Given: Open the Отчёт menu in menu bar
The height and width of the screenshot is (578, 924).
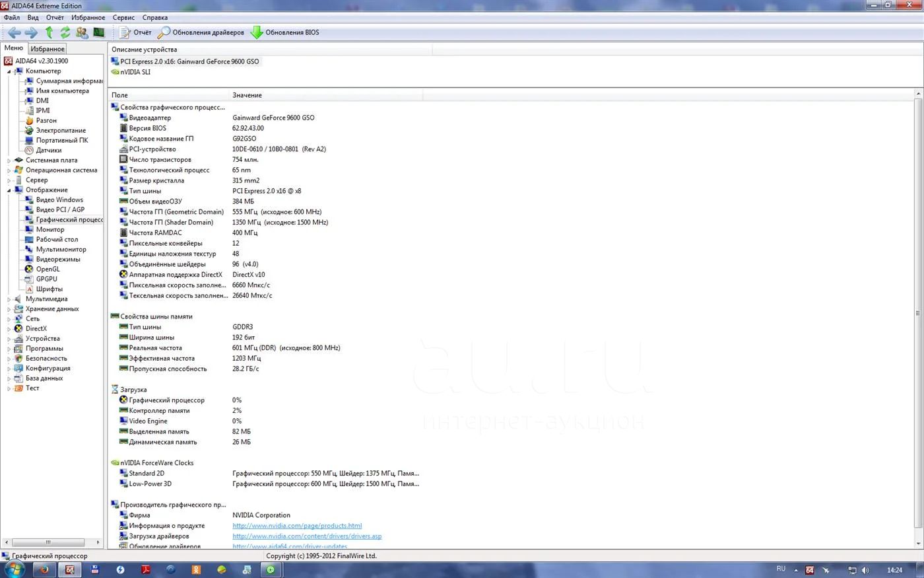Looking at the screenshot, I should 55,18.
